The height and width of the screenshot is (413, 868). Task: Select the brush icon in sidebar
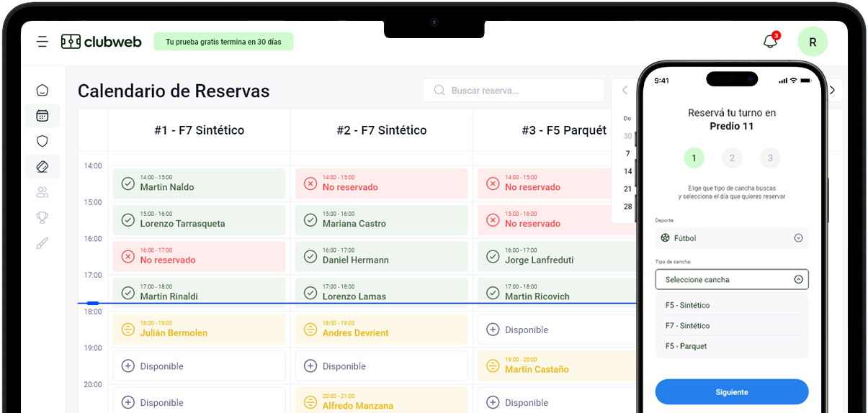42,243
